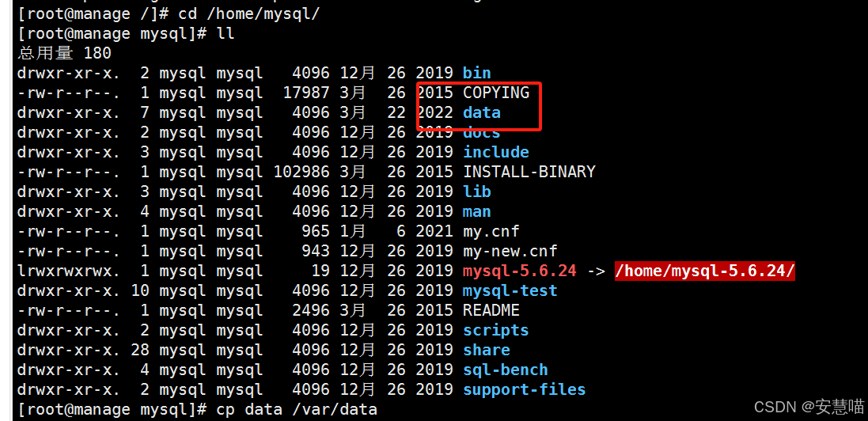Click the 'include' directory name
The height and width of the screenshot is (421, 868).
(496, 152)
